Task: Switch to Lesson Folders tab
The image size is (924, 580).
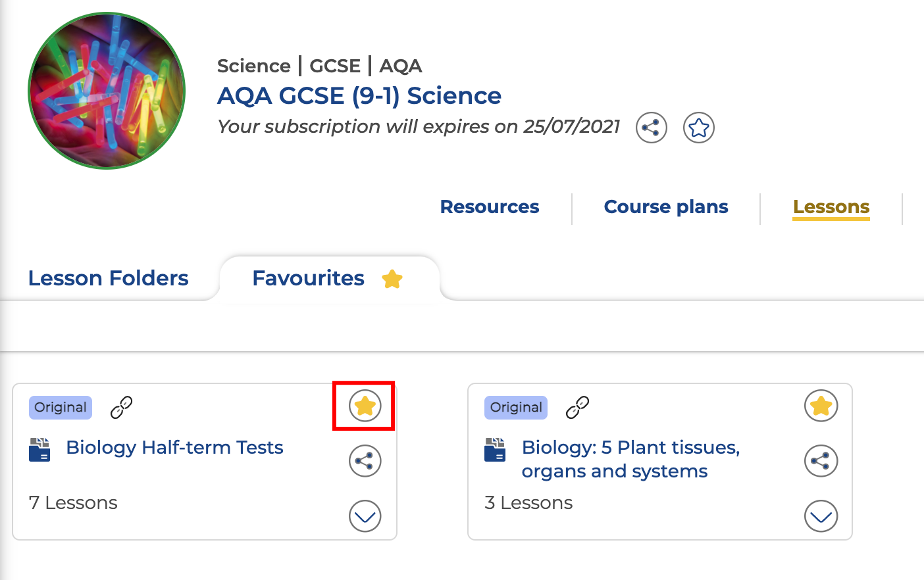Action: click(x=109, y=278)
